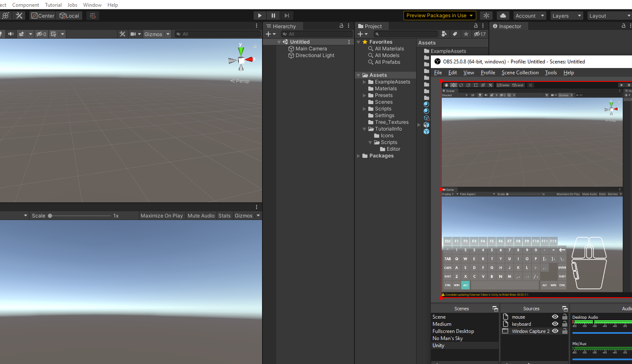Viewport: 632px width, 364px height.
Task: Open the Preview Packages in Use dropdown
Action: [439, 15]
